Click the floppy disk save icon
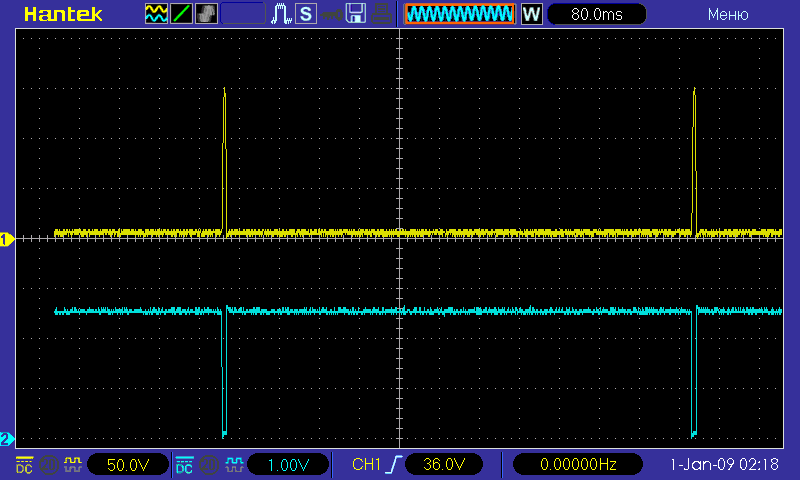The width and height of the screenshot is (800, 480). click(356, 14)
